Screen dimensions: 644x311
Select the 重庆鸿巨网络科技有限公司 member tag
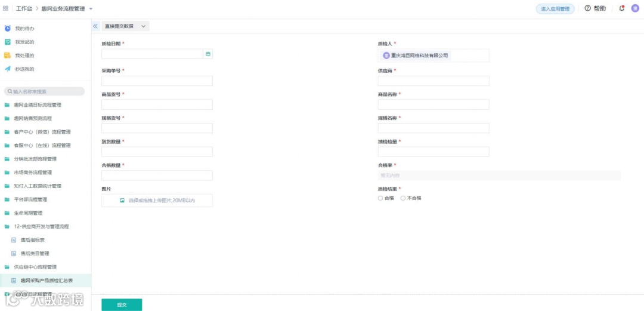point(415,56)
